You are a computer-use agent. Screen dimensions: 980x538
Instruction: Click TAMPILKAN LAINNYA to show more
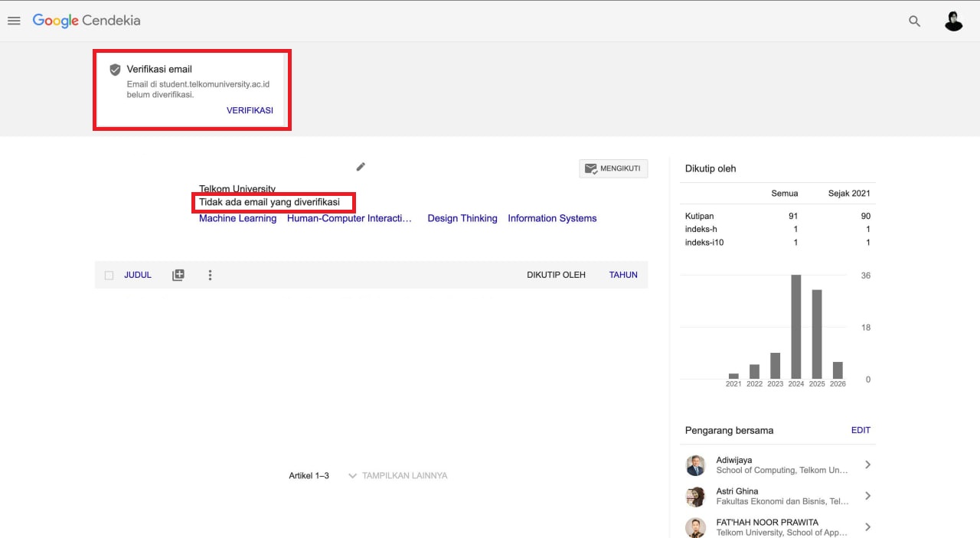(398, 475)
